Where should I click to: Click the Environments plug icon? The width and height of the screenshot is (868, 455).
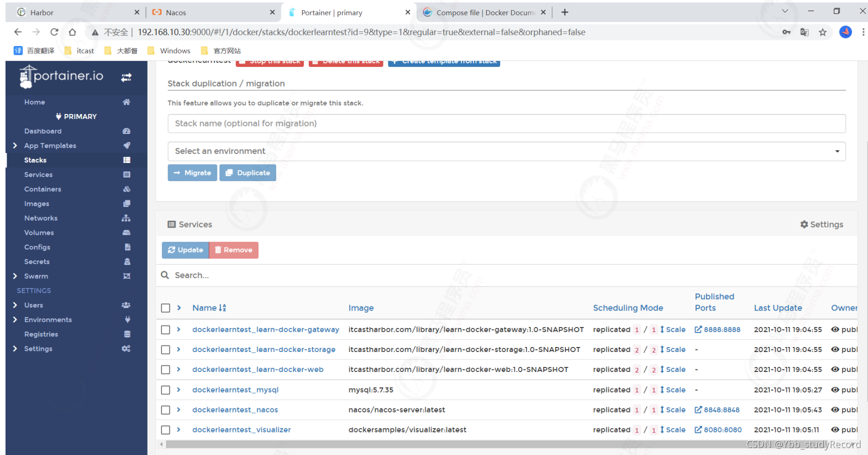click(x=127, y=319)
